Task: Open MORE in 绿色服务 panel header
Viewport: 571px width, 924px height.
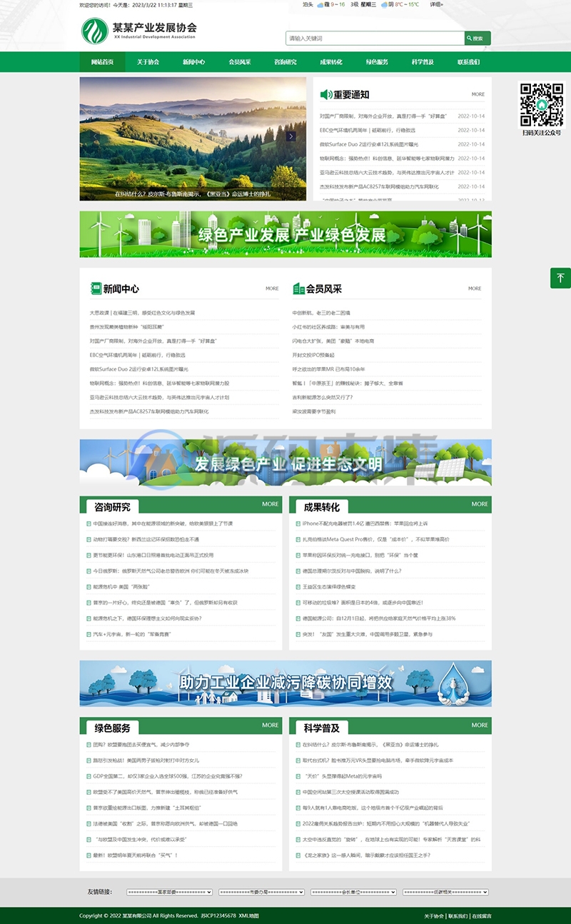Action: [271, 725]
